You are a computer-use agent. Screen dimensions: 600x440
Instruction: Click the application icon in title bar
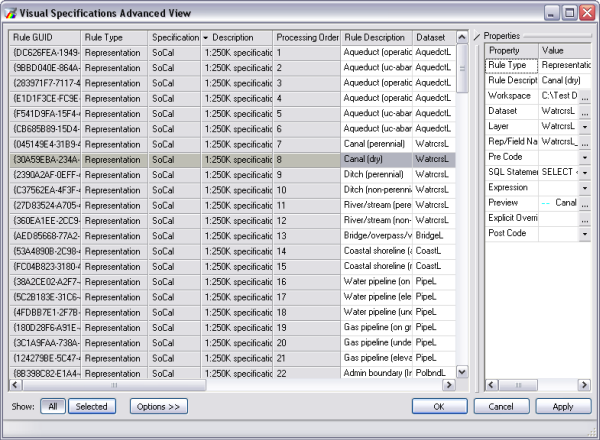10,13
